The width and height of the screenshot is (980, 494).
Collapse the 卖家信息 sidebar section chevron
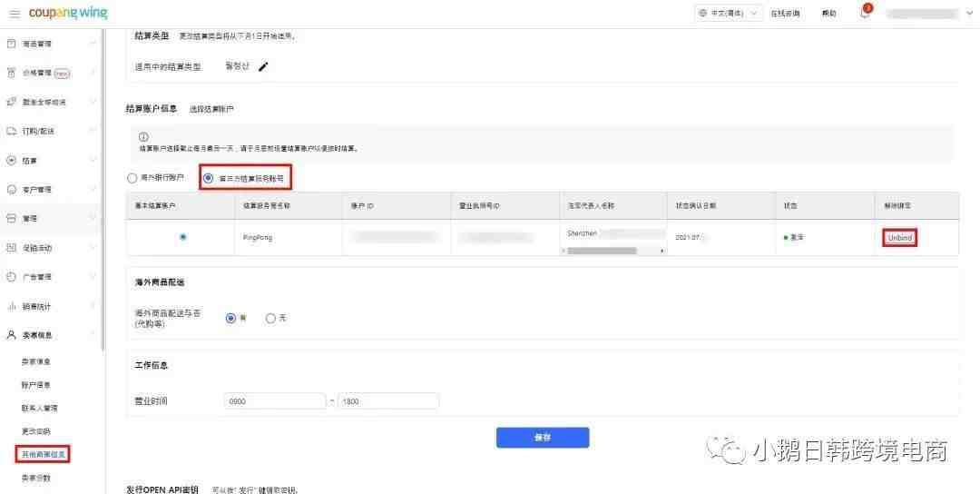93,335
